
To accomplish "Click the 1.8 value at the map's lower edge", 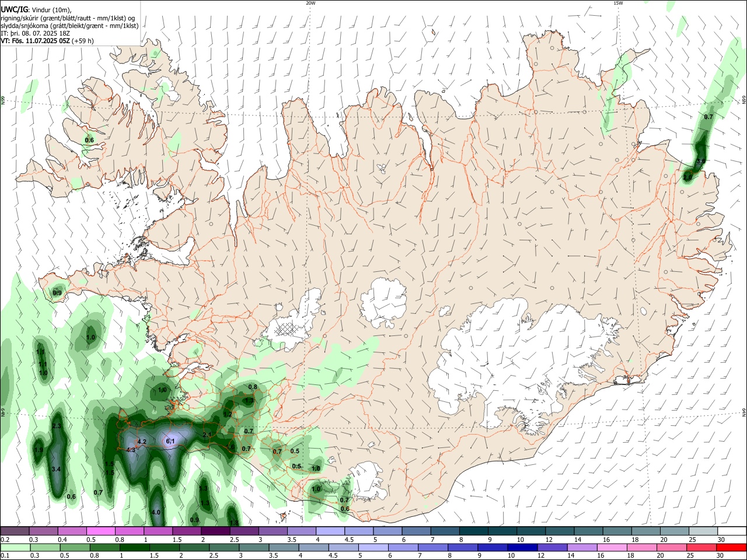I will coord(234,523).
